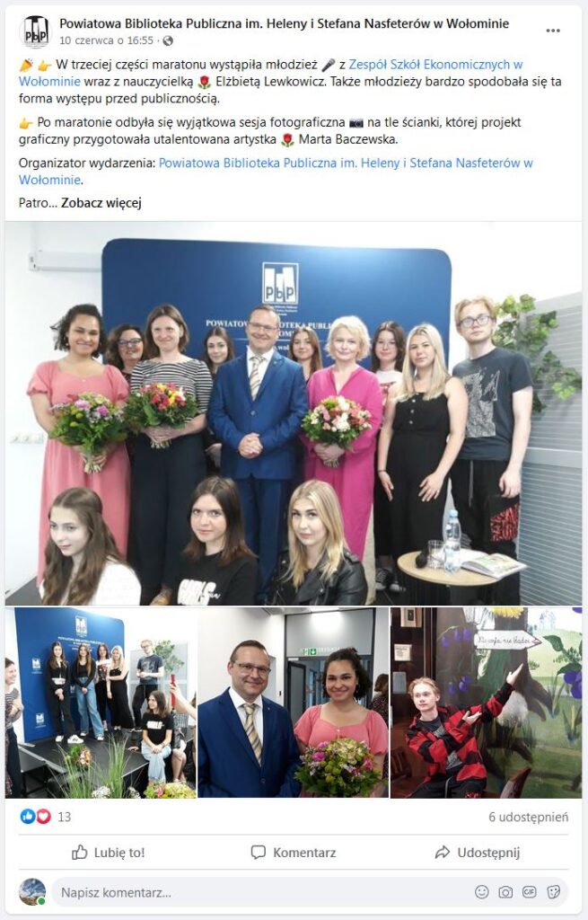Click the red heart reaction icon
The width and height of the screenshot is (588, 920).
(43, 816)
